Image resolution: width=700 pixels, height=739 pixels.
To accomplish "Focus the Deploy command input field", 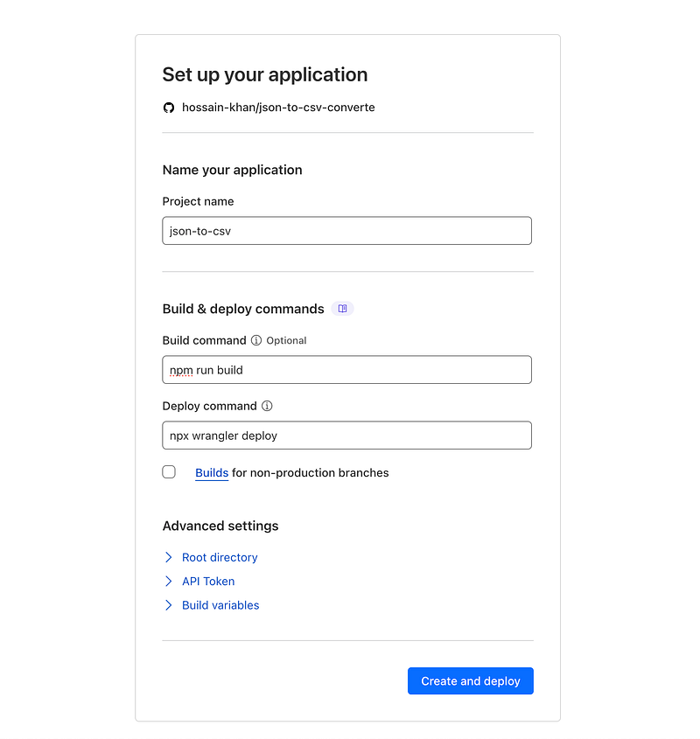I will [x=346, y=435].
